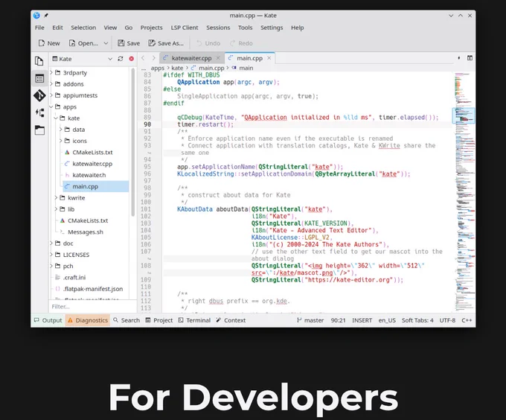Image resolution: width=506 pixels, height=420 pixels.
Task: Click the split view icon
Action: 470,58
